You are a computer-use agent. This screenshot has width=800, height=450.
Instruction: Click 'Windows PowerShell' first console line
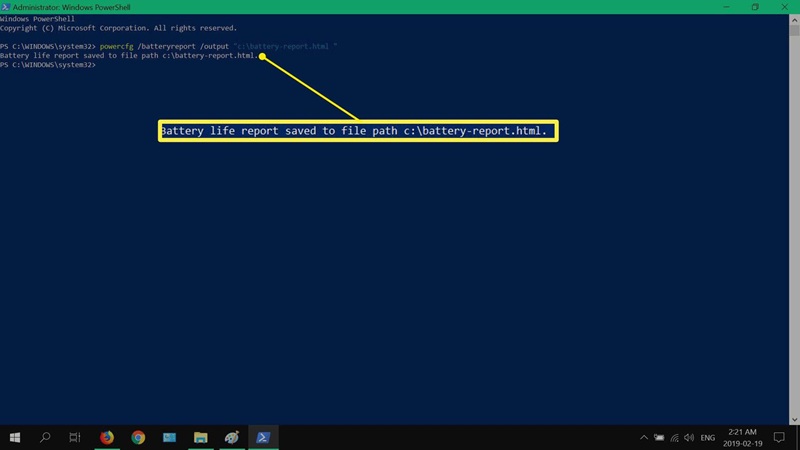[x=37, y=19]
